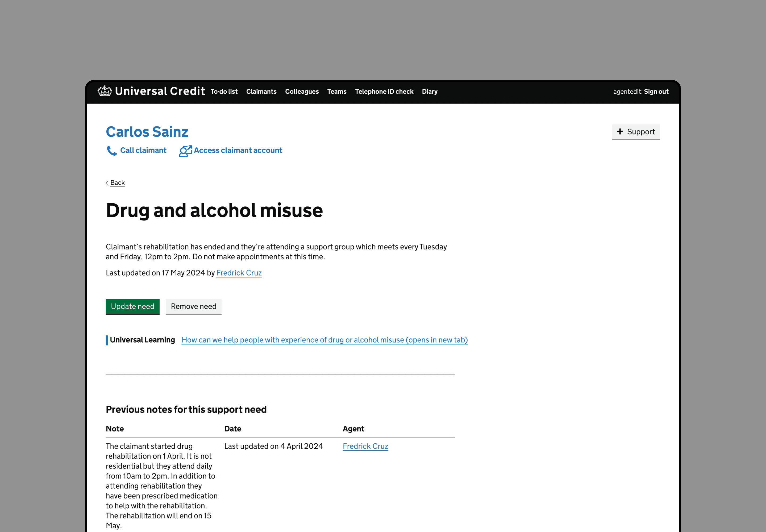Click the Date column header
Image resolution: width=766 pixels, height=532 pixels.
tap(233, 429)
